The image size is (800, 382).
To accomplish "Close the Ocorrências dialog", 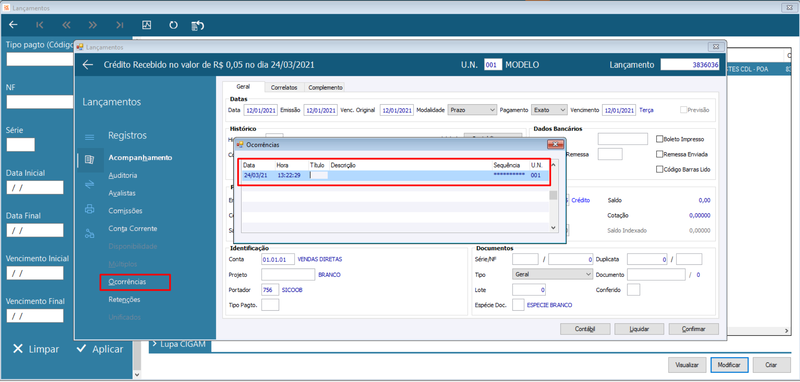I will [555, 145].
